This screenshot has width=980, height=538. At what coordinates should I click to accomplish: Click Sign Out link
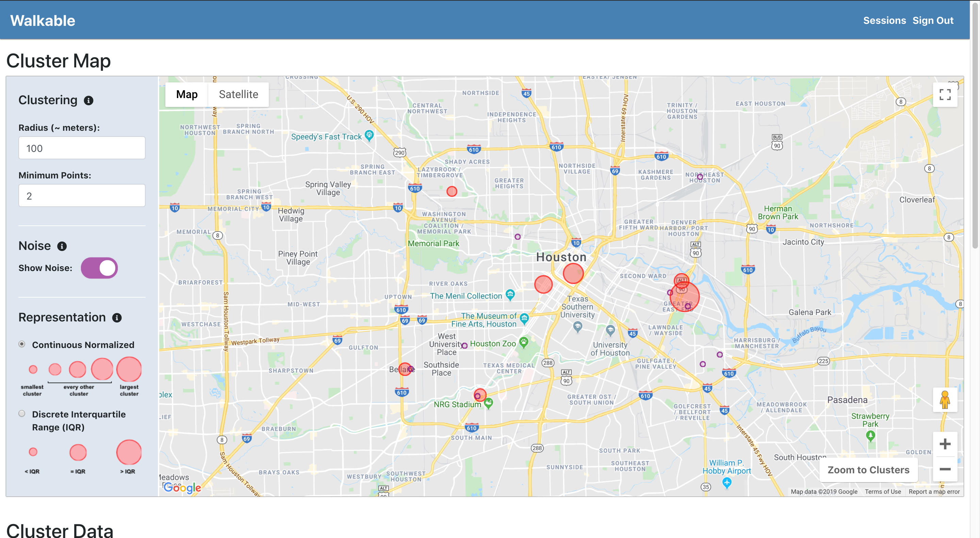(932, 20)
